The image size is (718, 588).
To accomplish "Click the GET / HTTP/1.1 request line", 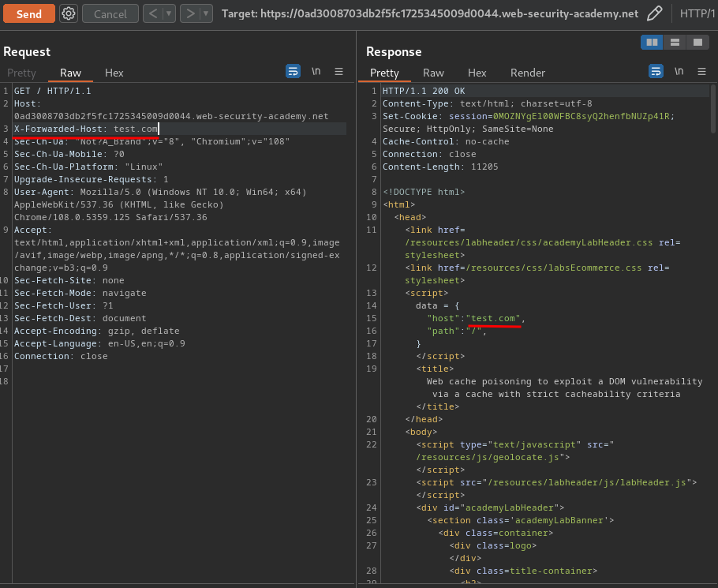I will [x=53, y=91].
